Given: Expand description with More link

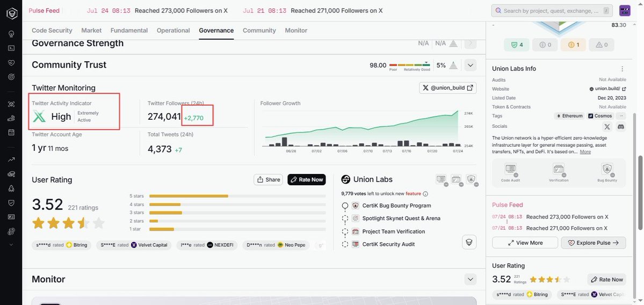Looking at the screenshot, I should click(x=585, y=151).
